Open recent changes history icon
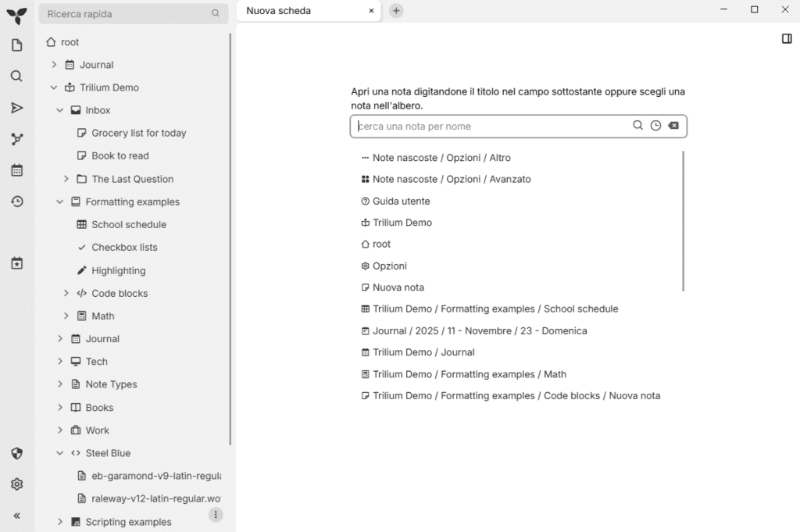Image resolution: width=800 pixels, height=532 pixels. [x=17, y=202]
